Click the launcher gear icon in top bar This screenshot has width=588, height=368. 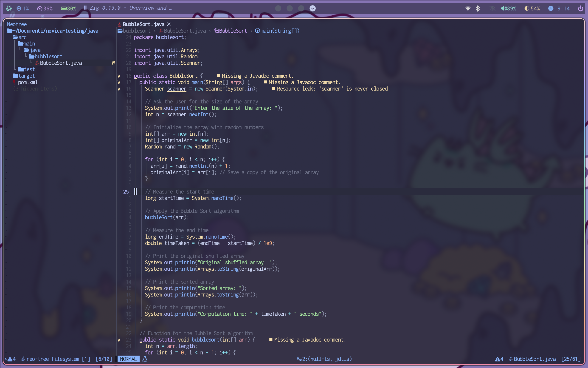[x=9, y=8]
